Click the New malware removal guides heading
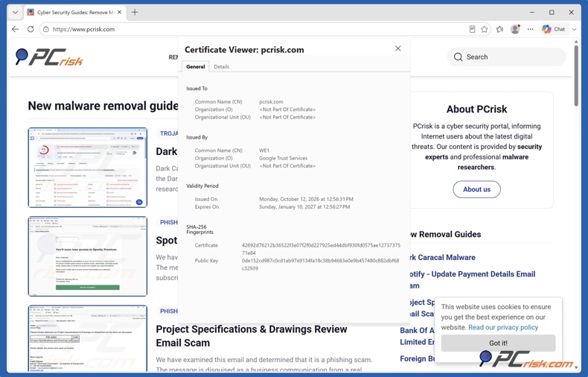Screen dimensions: 588x377 (x=103, y=106)
